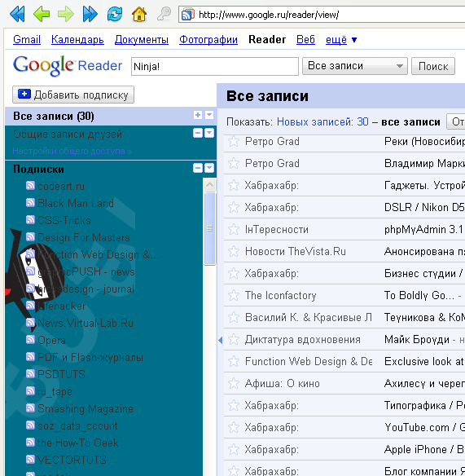Open the dropdown arrow in Все записи row
The height and width of the screenshot is (476, 465).
(209, 115)
